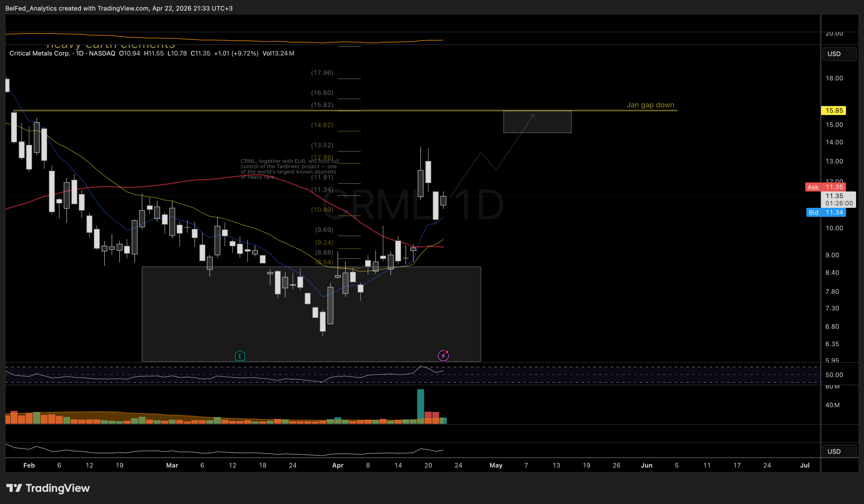Click the (17.96) Fibonacci level label
864x504 pixels.
[x=322, y=73]
